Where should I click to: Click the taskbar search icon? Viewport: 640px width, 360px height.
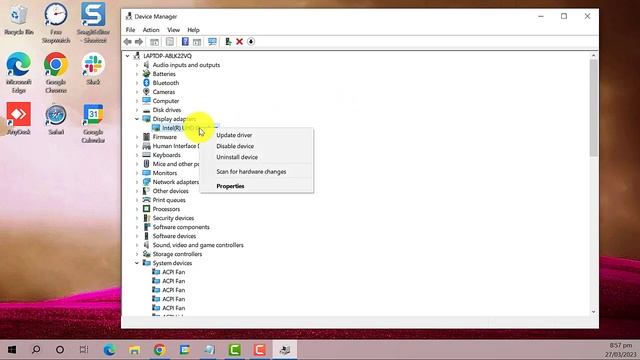coord(36,350)
